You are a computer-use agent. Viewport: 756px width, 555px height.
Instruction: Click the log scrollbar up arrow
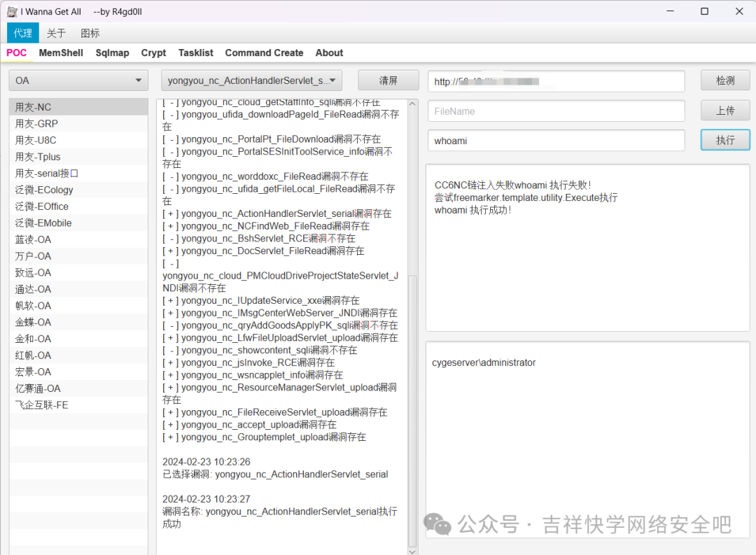tap(412, 104)
